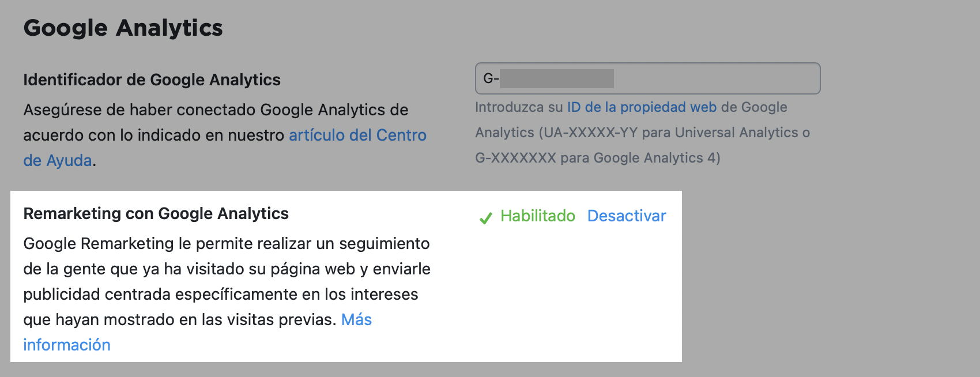Image resolution: width=980 pixels, height=377 pixels.
Task: Select the 'Identificador de Google Analytics' label
Action: [x=152, y=80]
